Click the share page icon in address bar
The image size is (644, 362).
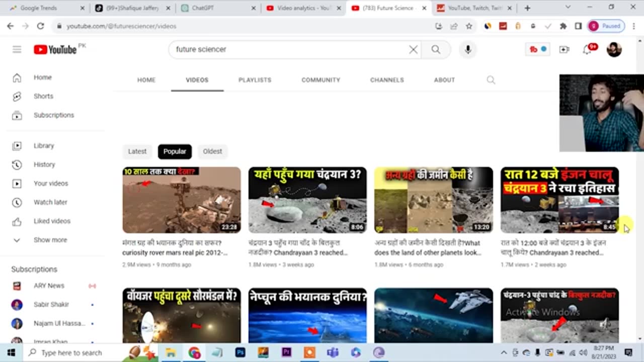(x=454, y=26)
